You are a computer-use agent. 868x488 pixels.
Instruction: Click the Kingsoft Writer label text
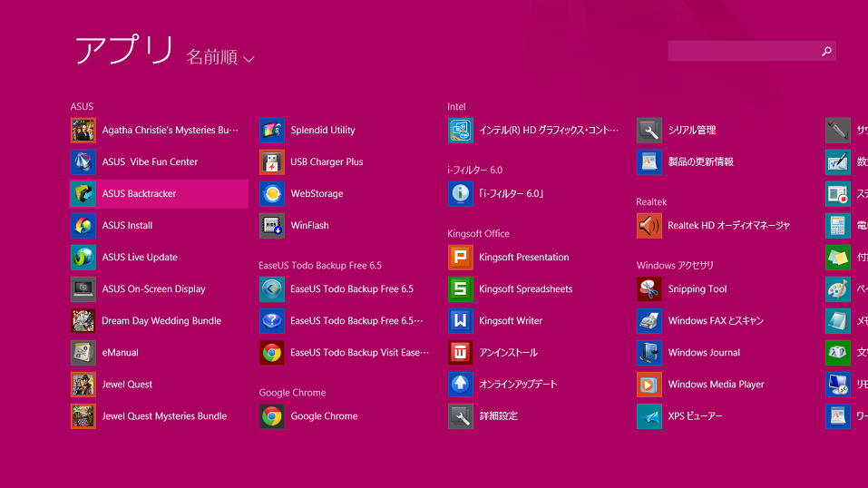[511, 321]
